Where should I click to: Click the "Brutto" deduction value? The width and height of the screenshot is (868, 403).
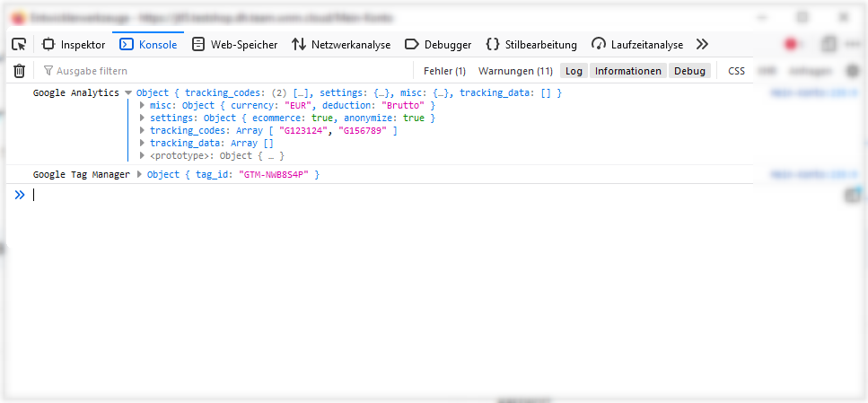pyautogui.click(x=403, y=105)
